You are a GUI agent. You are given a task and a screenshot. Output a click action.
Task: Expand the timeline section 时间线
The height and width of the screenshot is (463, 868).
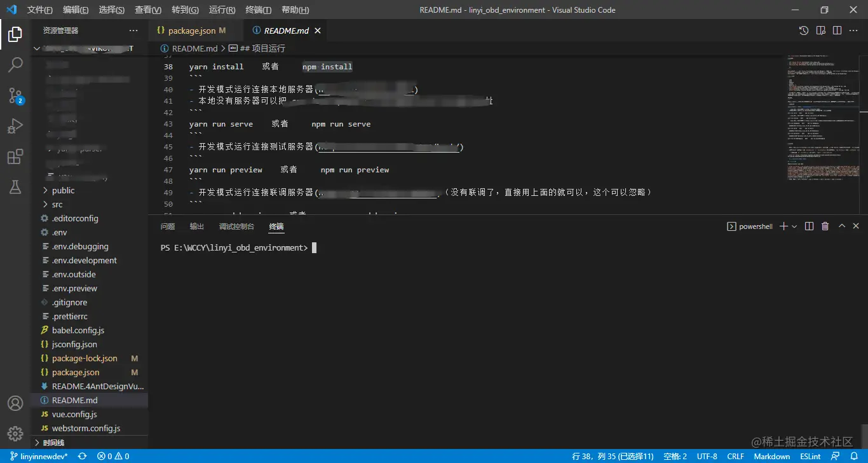click(x=89, y=442)
